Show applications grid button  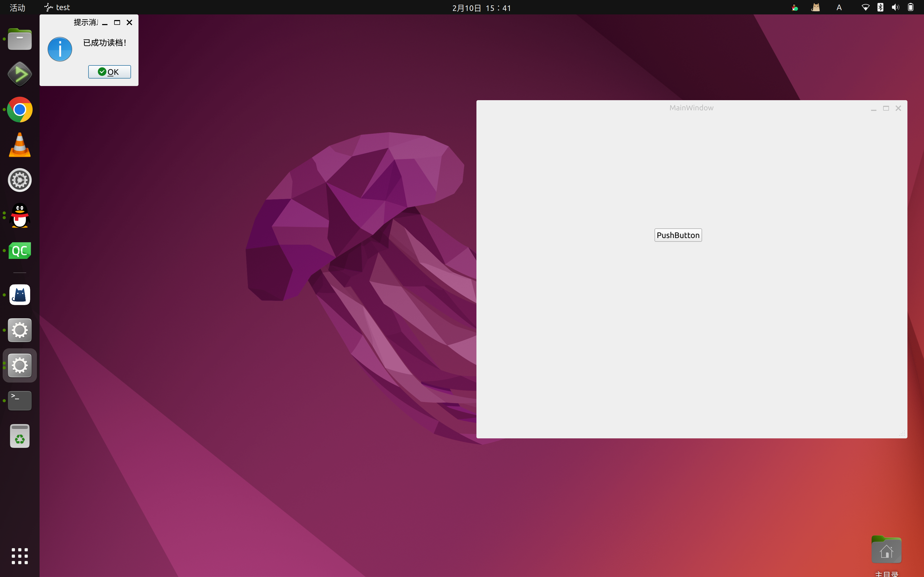pyautogui.click(x=20, y=556)
